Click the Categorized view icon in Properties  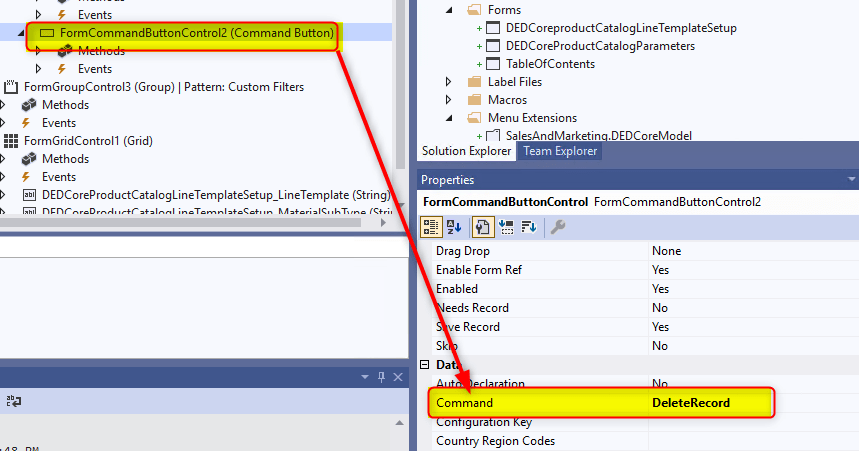(x=431, y=227)
